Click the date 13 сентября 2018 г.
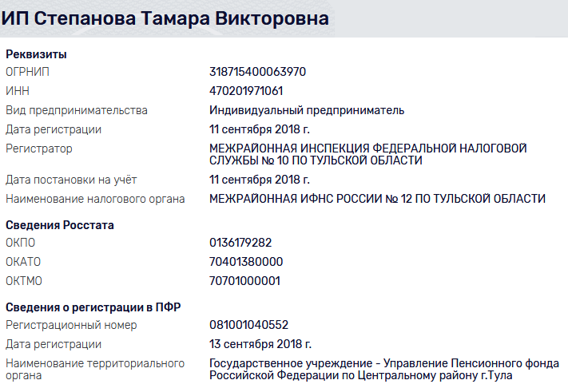This screenshot has width=568, height=392. coord(260,344)
